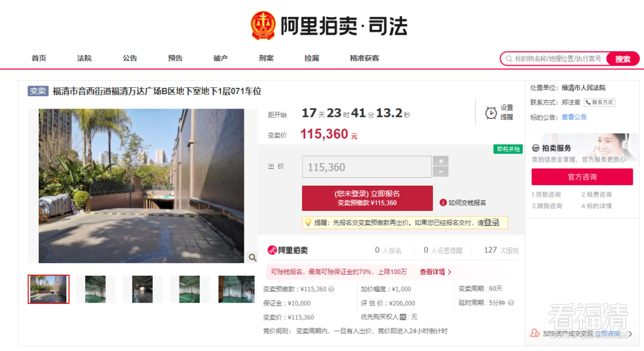
Task: Click help icon beside 延时周期 5分钟
Action: pos(510,303)
